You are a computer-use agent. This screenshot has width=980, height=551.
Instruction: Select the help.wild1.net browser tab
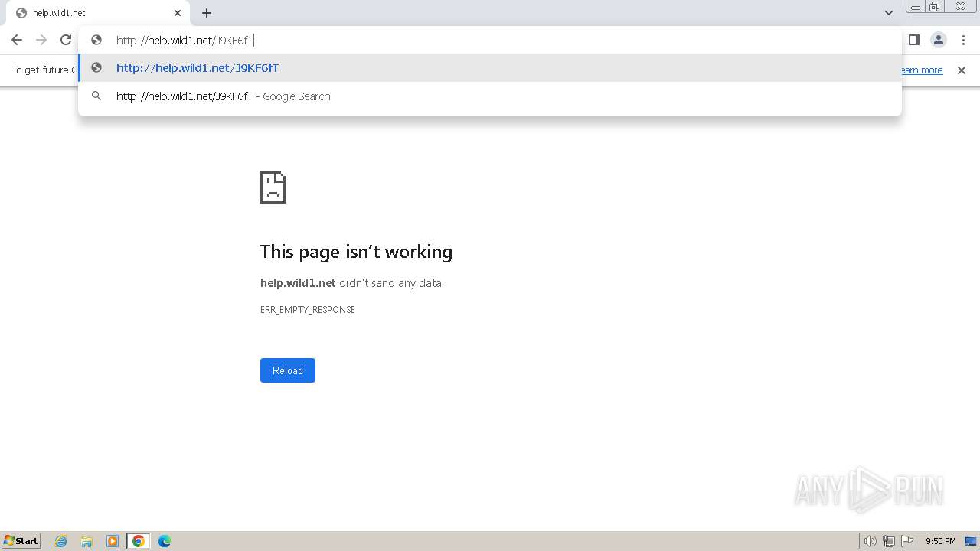pyautogui.click(x=98, y=13)
